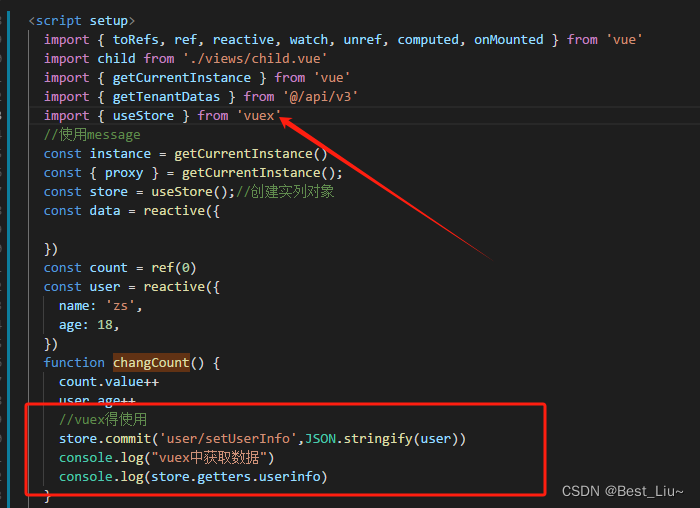Image resolution: width=700 pixels, height=508 pixels.
Task: Click the //使用message comment line
Action: (x=92, y=135)
